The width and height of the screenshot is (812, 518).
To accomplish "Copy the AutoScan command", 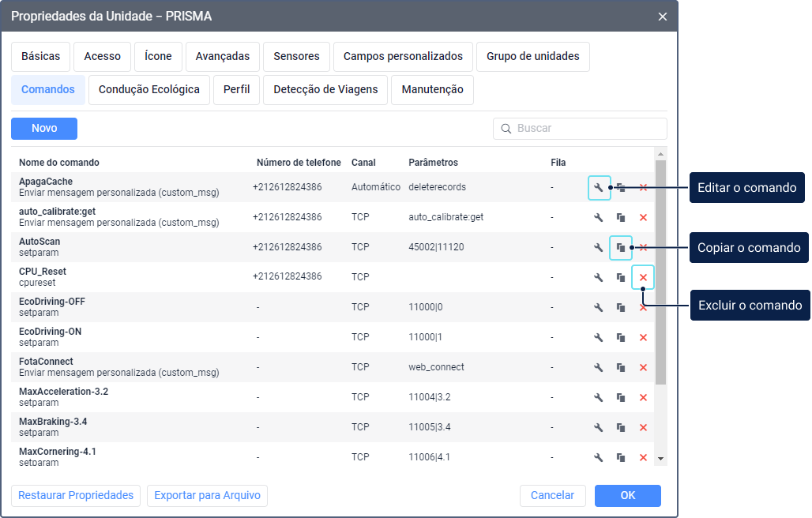I will pos(621,248).
